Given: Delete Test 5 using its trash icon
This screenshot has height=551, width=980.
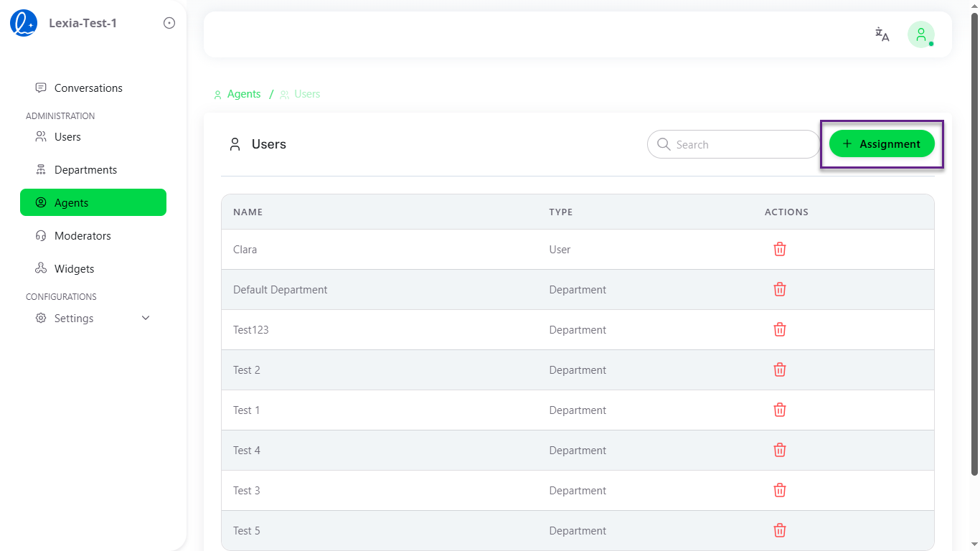Looking at the screenshot, I should coord(780,530).
